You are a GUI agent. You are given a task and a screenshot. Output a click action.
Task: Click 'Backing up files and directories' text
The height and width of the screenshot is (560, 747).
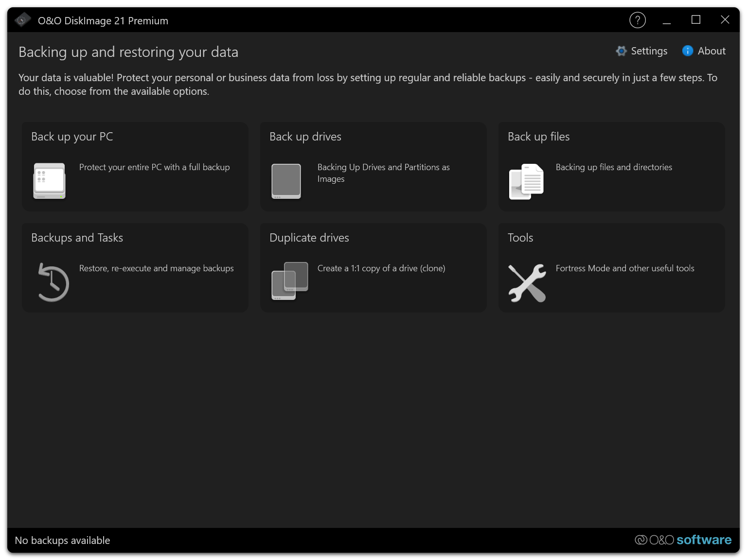[614, 167]
